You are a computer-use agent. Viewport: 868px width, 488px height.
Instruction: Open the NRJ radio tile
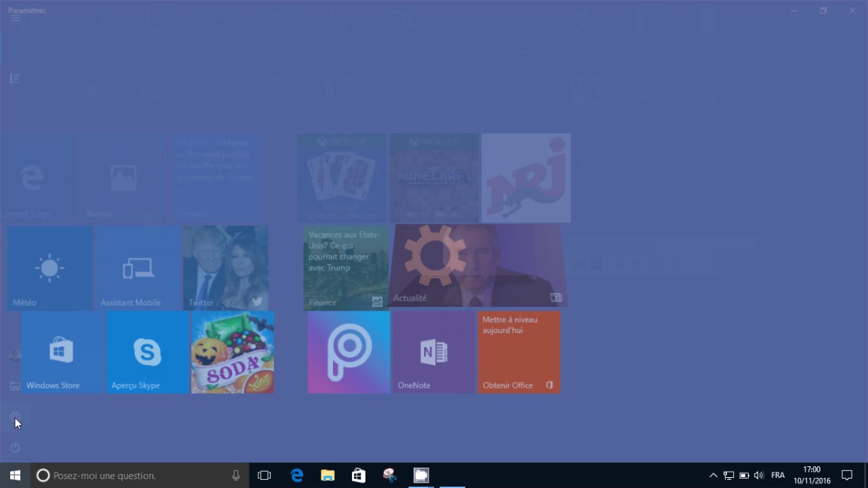tap(526, 178)
